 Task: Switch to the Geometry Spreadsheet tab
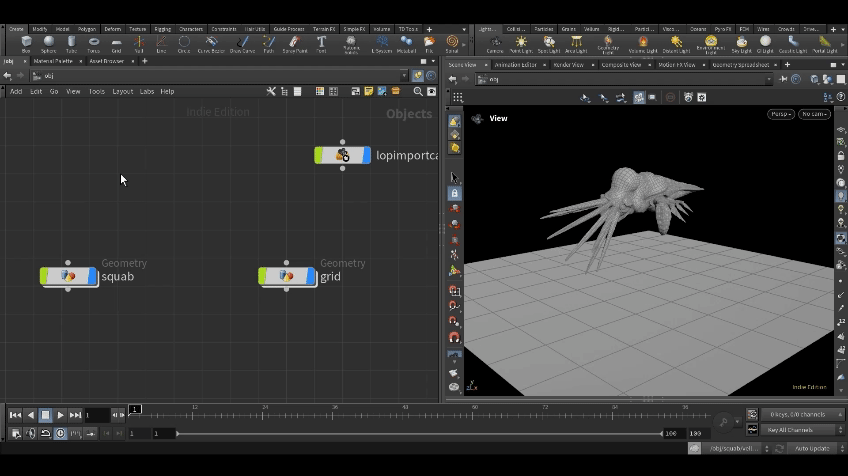740,65
